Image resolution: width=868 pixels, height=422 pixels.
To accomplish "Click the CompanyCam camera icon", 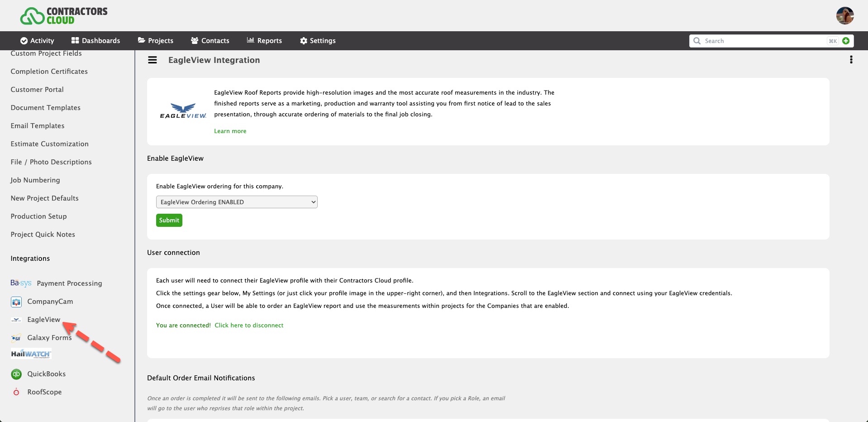I will [x=16, y=302].
